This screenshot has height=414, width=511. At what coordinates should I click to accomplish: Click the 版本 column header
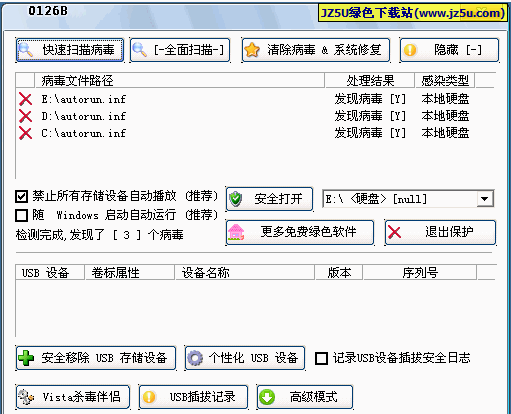coord(339,273)
